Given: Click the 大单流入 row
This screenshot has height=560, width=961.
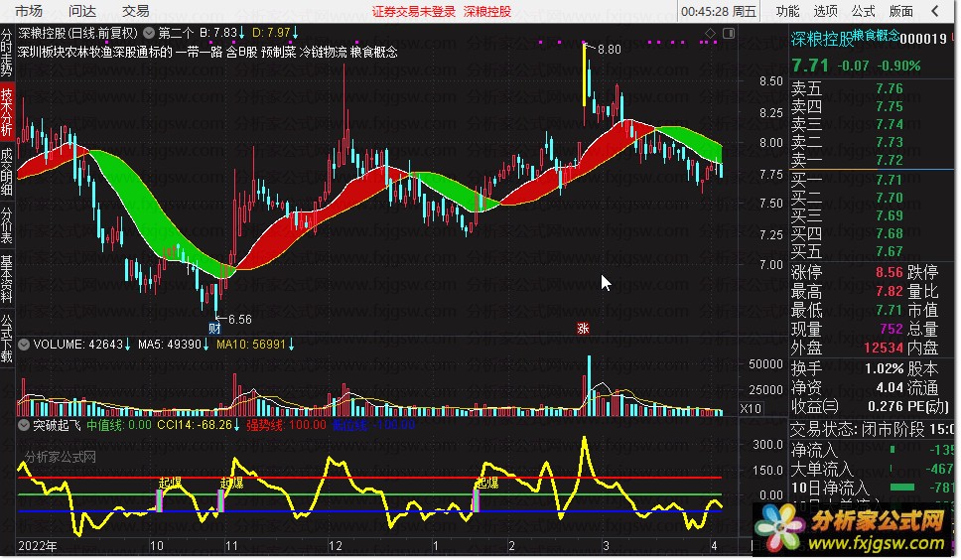Looking at the screenshot, I should pos(872,470).
